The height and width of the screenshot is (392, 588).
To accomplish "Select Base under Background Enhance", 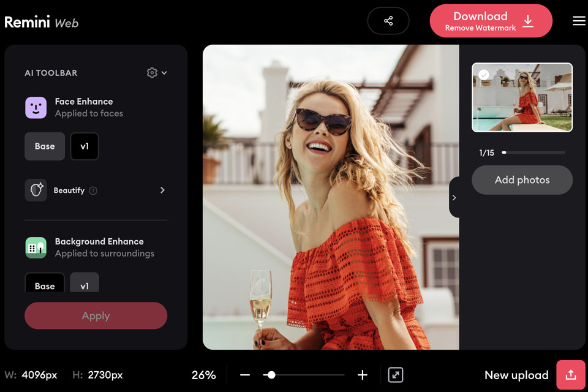I will point(45,282).
